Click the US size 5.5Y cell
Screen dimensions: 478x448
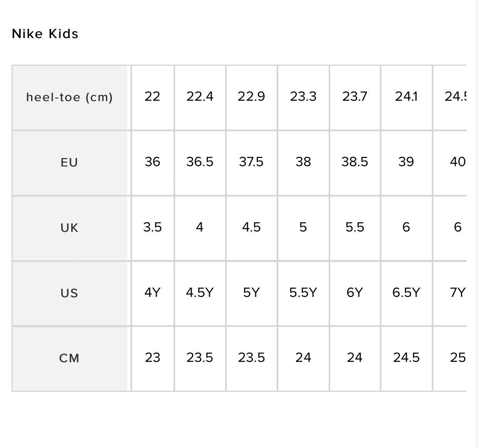(303, 294)
